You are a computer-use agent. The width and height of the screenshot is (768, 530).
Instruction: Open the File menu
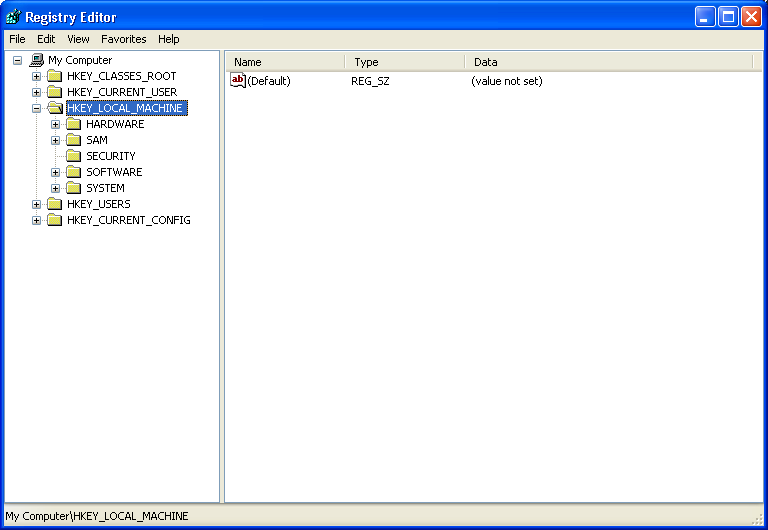17,39
